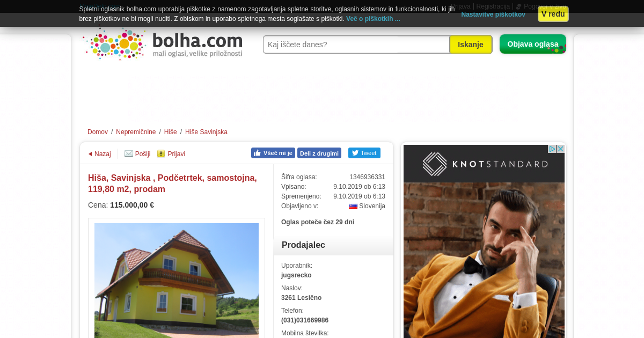This screenshot has height=338, width=644.
Task: Click the yellow Iskanje search button
Action: click(x=471, y=45)
